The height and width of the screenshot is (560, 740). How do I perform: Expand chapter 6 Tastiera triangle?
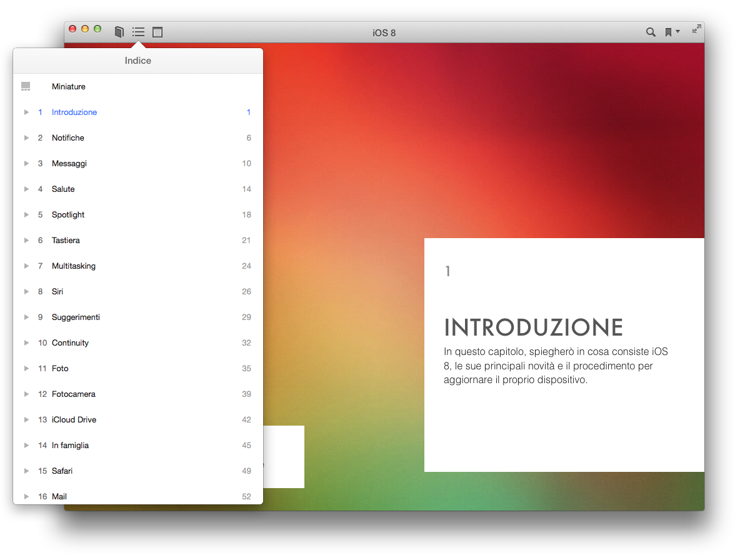pos(26,240)
